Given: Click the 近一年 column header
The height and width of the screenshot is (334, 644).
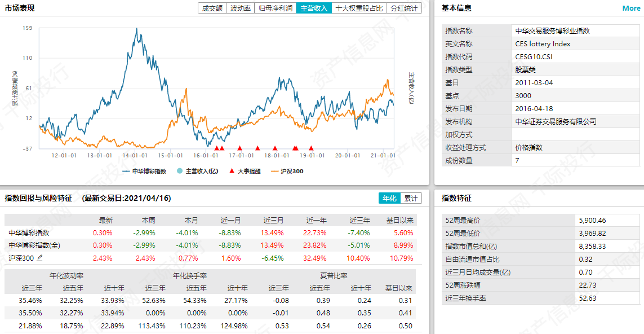Looking at the screenshot, I should click(316, 220).
